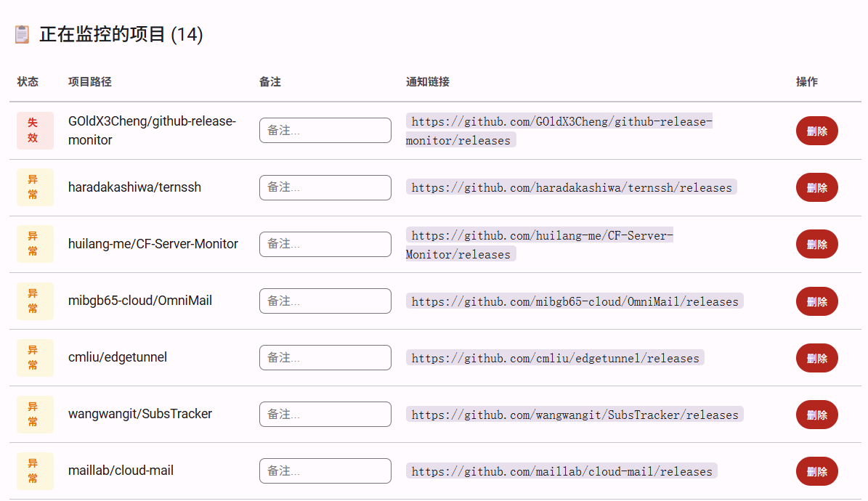Open the OmniMail releases link
Image resolution: width=868 pixels, height=501 pixels.
(x=575, y=302)
